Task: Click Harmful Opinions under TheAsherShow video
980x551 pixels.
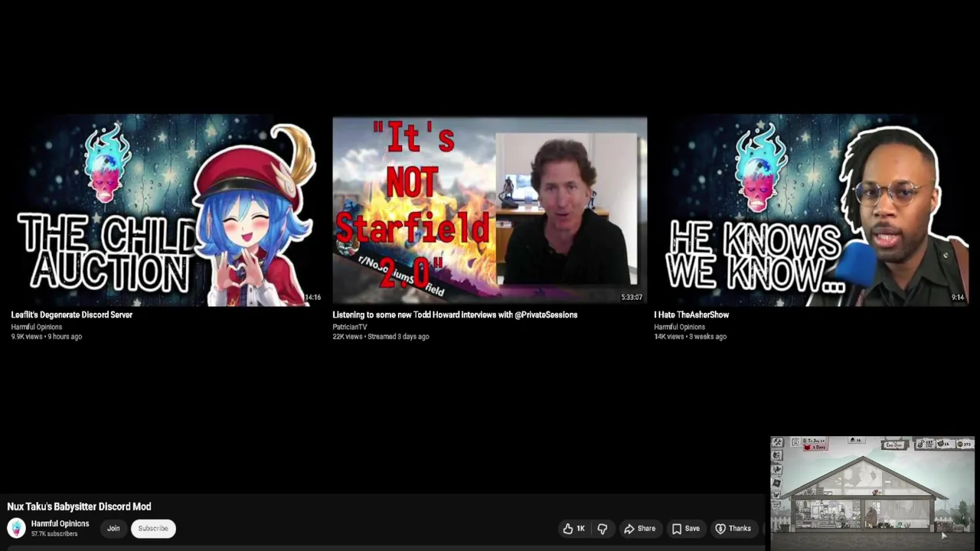Action: [x=679, y=327]
